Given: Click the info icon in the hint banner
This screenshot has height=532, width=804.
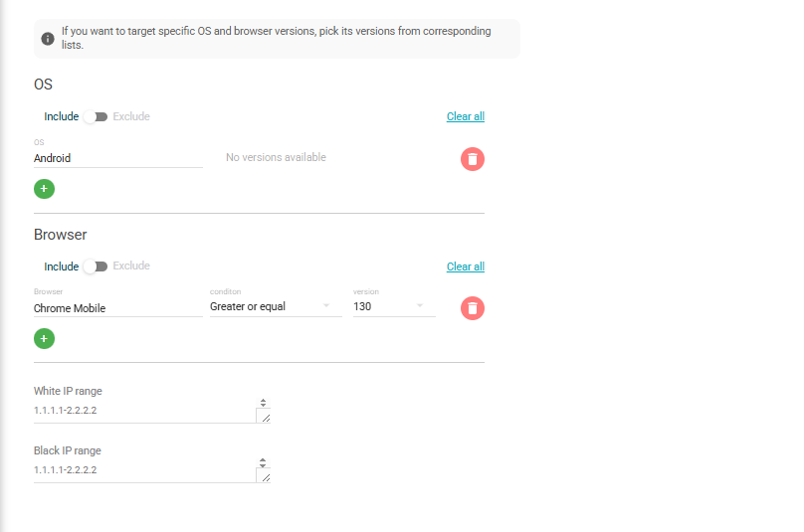Looking at the screenshot, I should [48, 39].
